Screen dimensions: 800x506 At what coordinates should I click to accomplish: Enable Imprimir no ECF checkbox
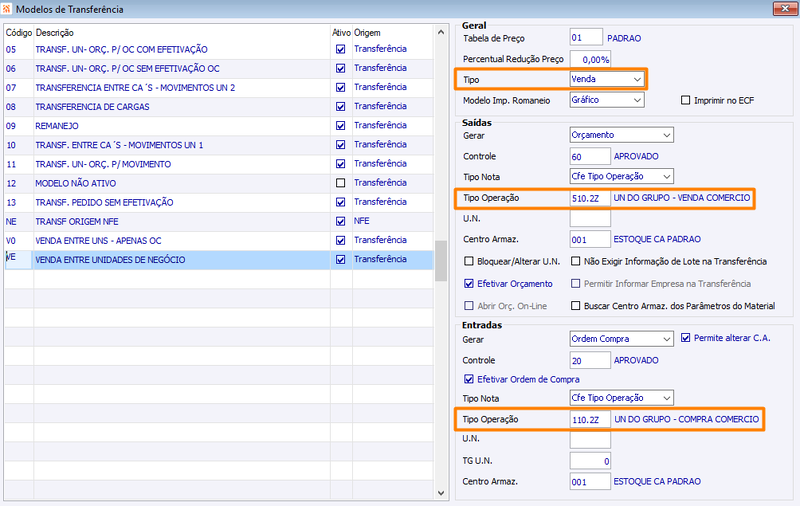click(x=685, y=100)
